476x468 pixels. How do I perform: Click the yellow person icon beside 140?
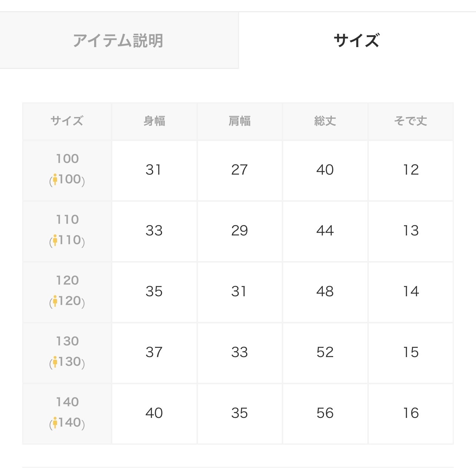[x=55, y=423]
